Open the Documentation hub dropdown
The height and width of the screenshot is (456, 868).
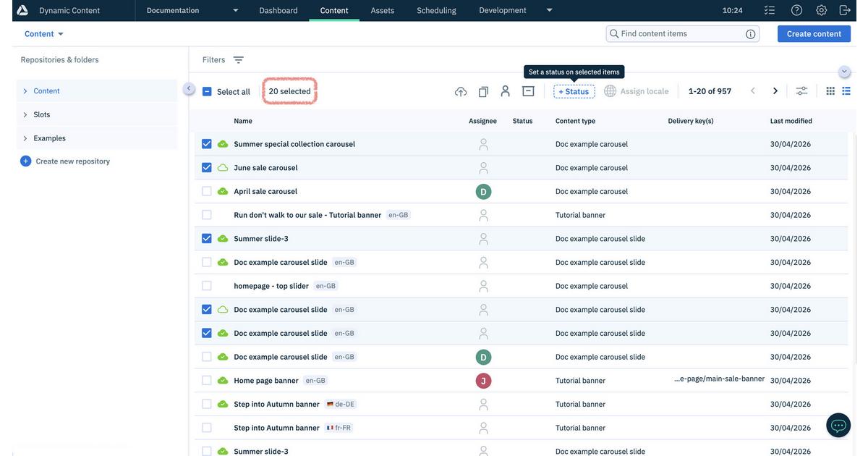pos(192,10)
